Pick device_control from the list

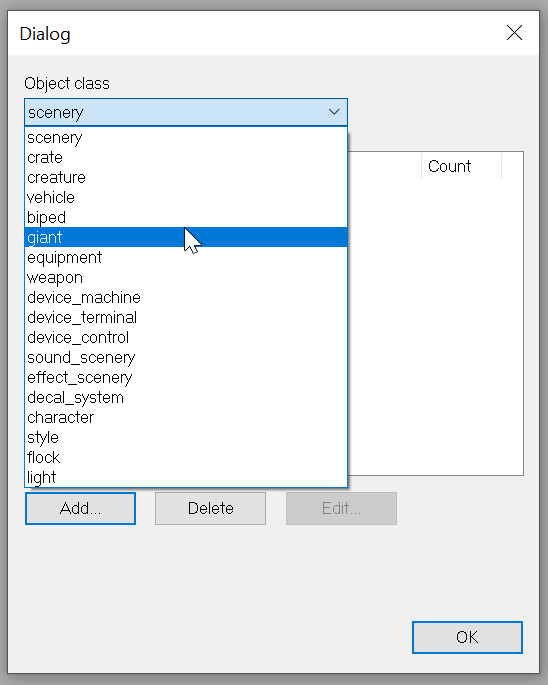[x=186, y=338]
